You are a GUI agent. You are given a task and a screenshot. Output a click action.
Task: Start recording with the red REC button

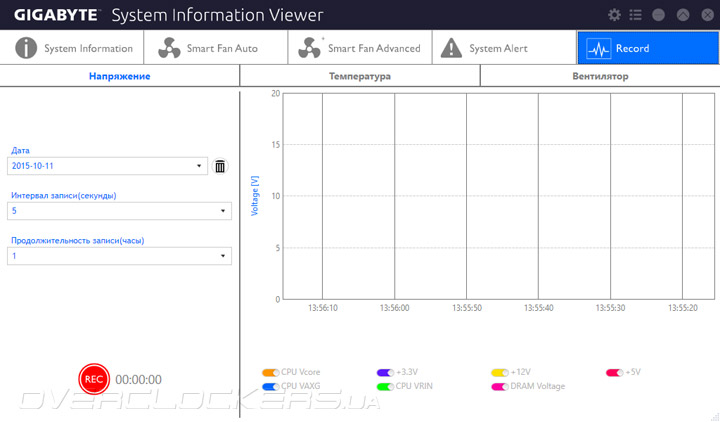coord(94,379)
